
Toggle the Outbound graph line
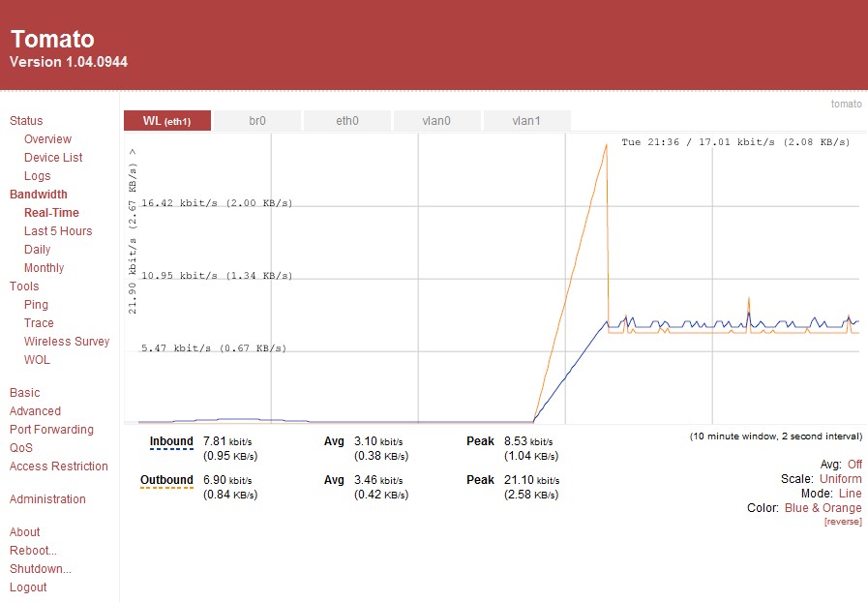(x=166, y=480)
